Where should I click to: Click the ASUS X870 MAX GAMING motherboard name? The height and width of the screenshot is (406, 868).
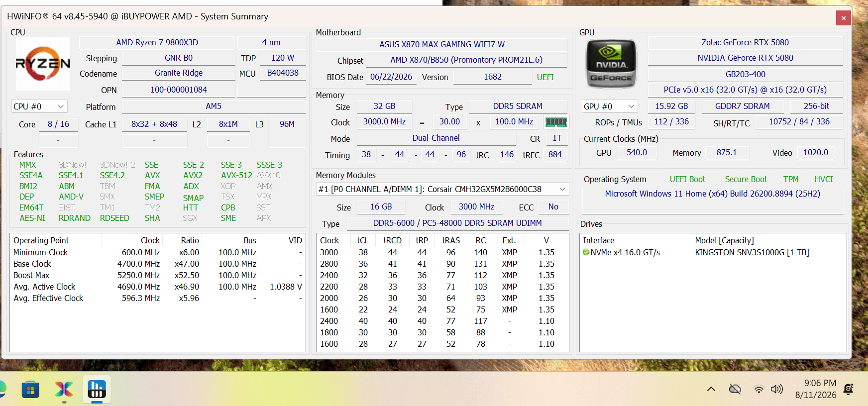point(442,44)
